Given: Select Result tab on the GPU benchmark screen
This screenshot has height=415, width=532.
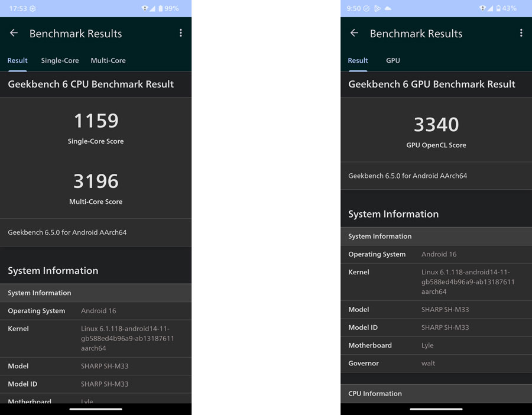Looking at the screenshot, I should coord(358,60).
